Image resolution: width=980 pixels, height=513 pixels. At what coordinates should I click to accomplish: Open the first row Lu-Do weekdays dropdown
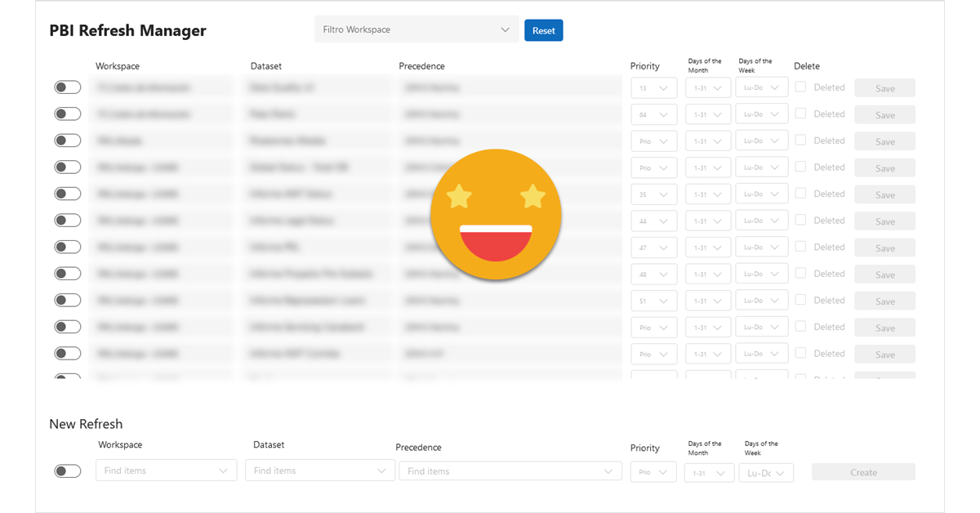[x=761, y=87]
